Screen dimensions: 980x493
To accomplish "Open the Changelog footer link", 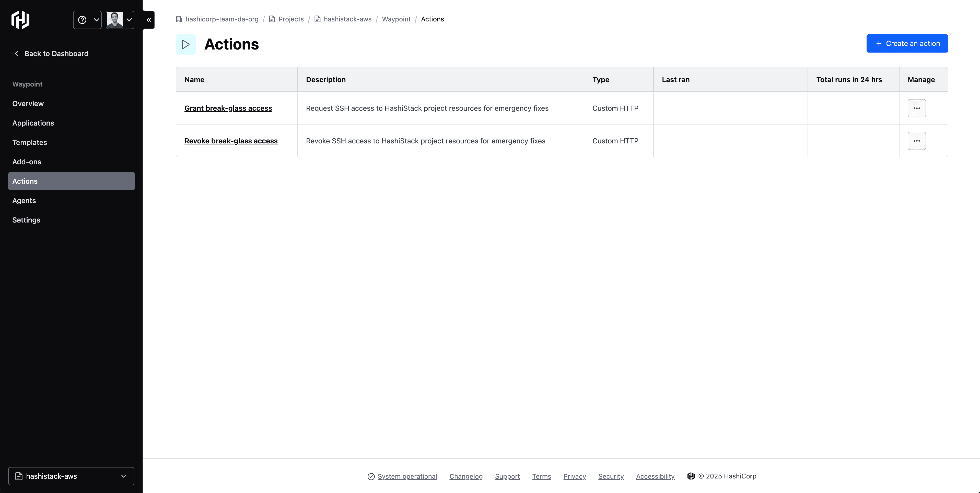I will click(x=466, y=476).
